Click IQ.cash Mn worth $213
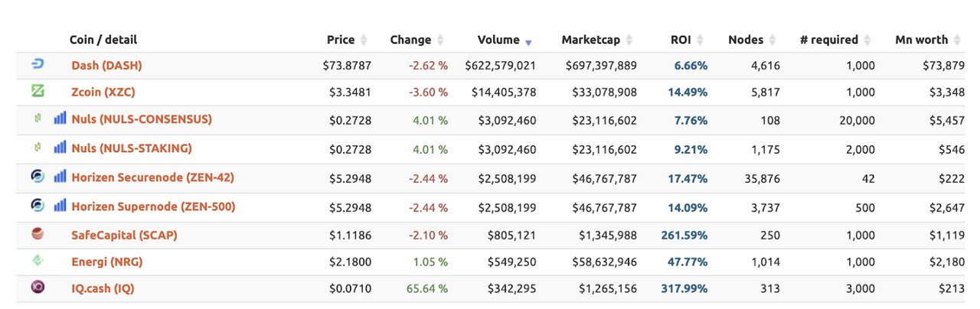This screenshot has height=309, width=980. coord(952,288)
